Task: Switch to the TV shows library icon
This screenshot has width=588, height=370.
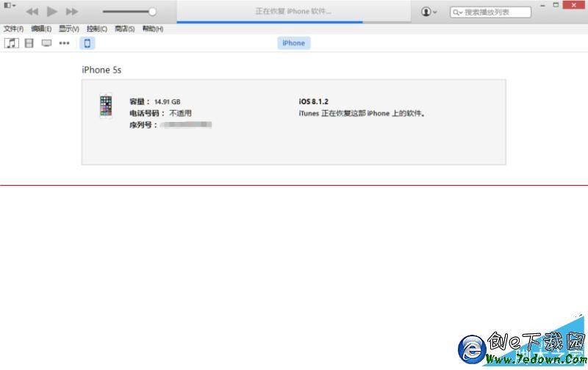Action: (x=46, y=43)
